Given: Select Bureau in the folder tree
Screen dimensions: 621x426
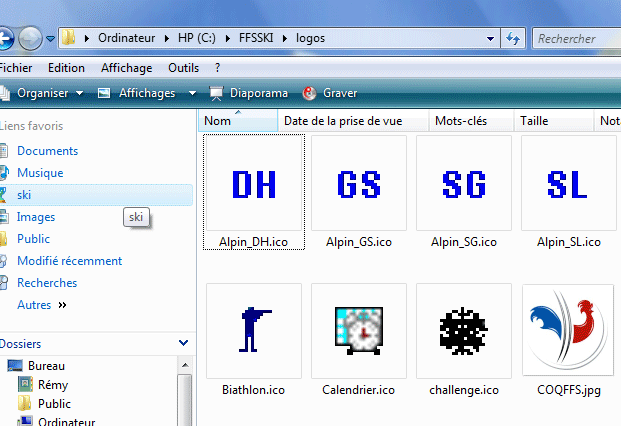Looking at the screenshot, I should (46, 366).
